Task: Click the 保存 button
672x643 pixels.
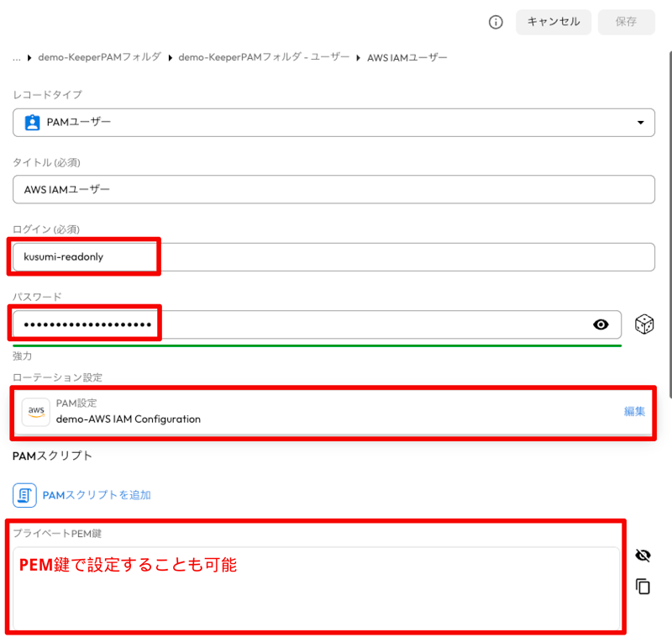Action: coord(626,22)
